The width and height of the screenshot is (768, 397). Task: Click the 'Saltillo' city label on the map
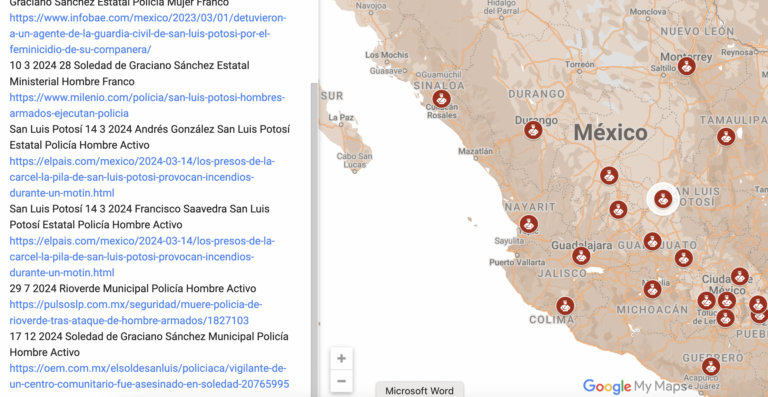[x=663, y=69]
